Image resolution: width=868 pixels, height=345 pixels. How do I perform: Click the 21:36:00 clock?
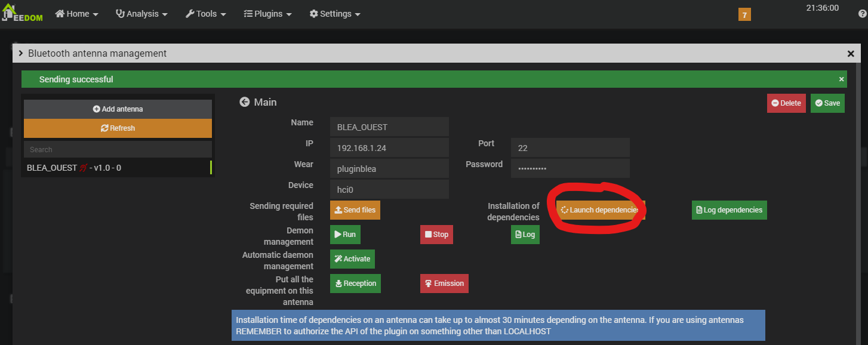[822, 8]
